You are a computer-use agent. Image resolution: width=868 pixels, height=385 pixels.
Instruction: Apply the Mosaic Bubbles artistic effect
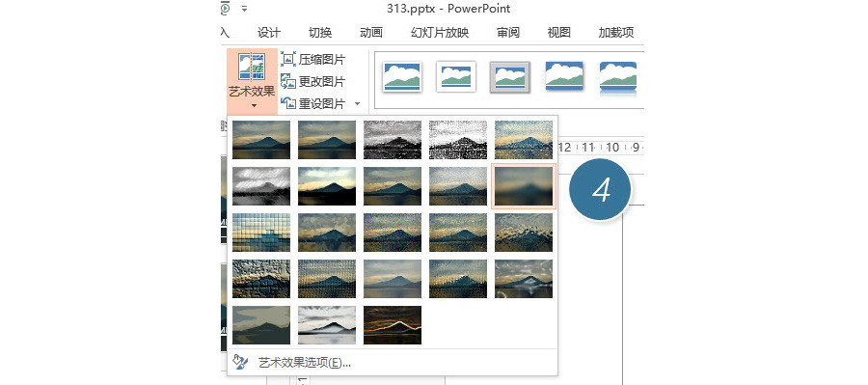tap(458, 233)
